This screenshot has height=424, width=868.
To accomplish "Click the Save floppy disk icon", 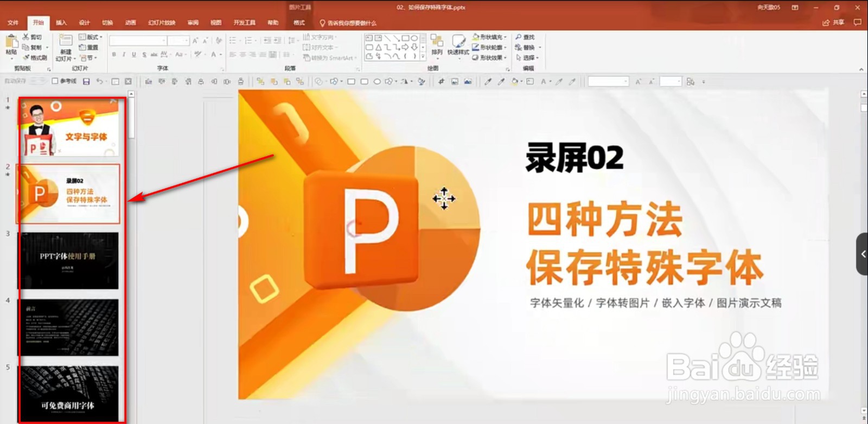I will click(x=86, y=81).
